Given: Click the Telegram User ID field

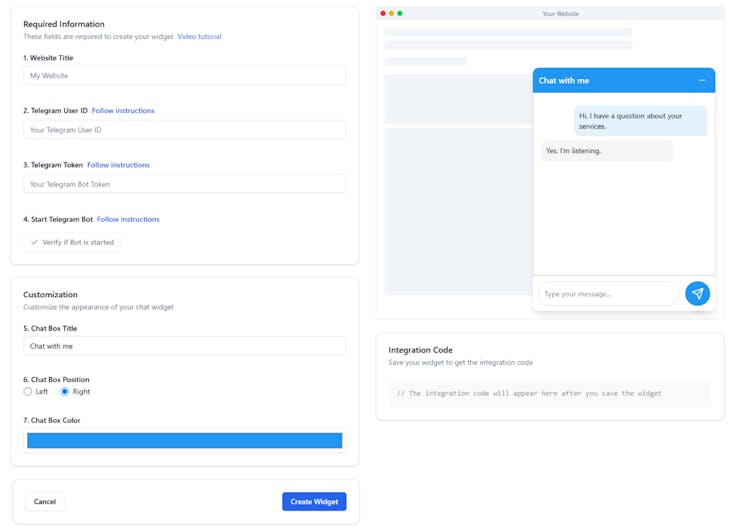Looking at the screenshot, I should [x=184, y=130].
